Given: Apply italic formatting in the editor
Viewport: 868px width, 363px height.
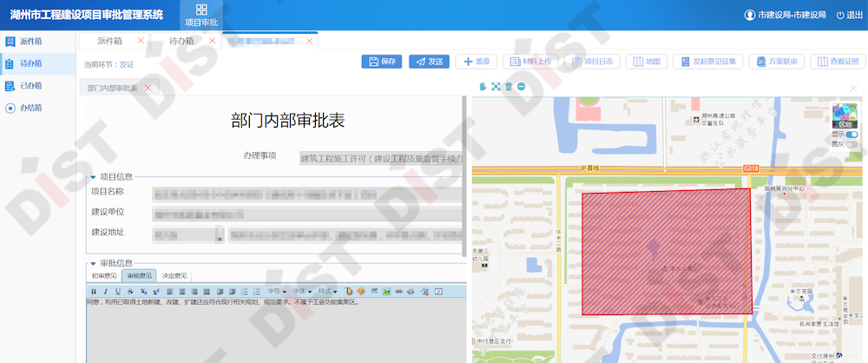Looking at the screenshot, I should pyautogui.click(x=105, y=291).
